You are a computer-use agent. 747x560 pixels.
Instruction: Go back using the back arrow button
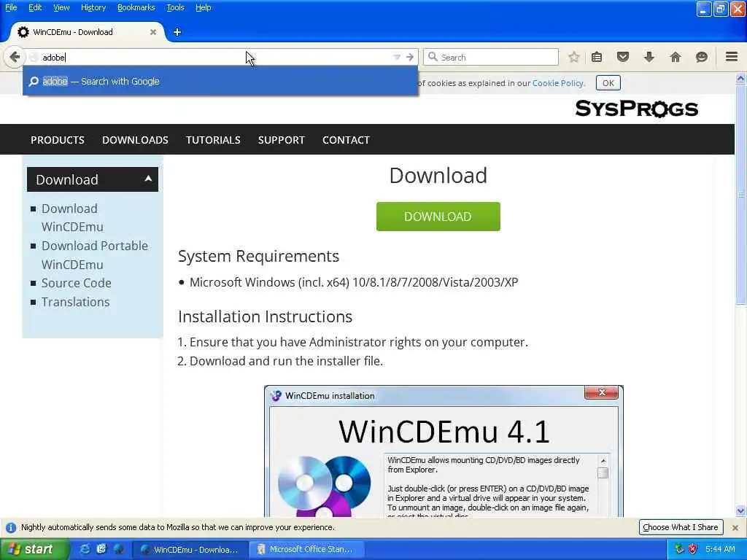pyautogui.click(x=15, y=57)
